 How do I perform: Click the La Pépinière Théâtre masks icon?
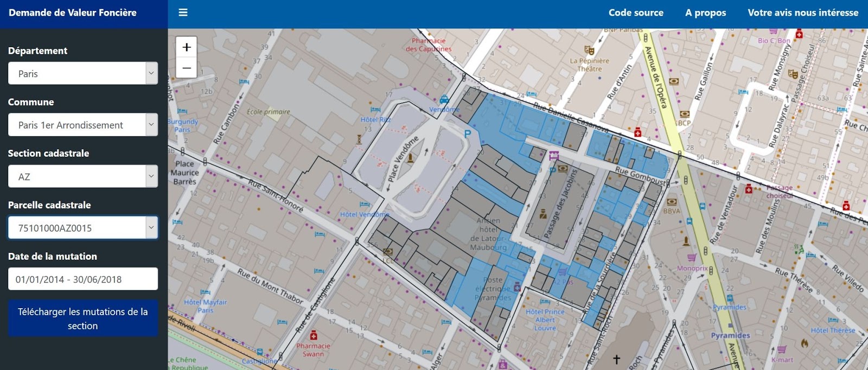click(x=589, y=50)
